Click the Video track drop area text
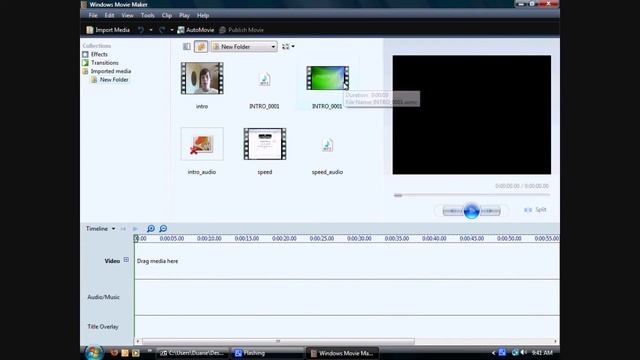The image size is (640, 360). pos(158,261)
